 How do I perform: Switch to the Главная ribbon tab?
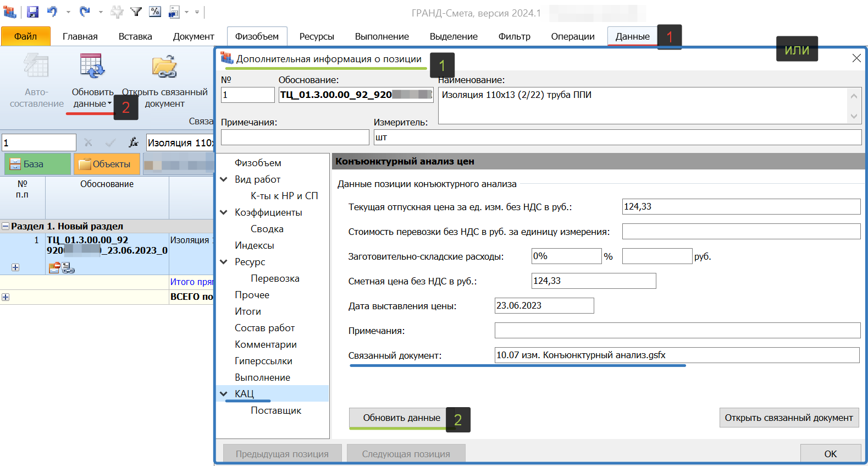click(x=80, y=36)
